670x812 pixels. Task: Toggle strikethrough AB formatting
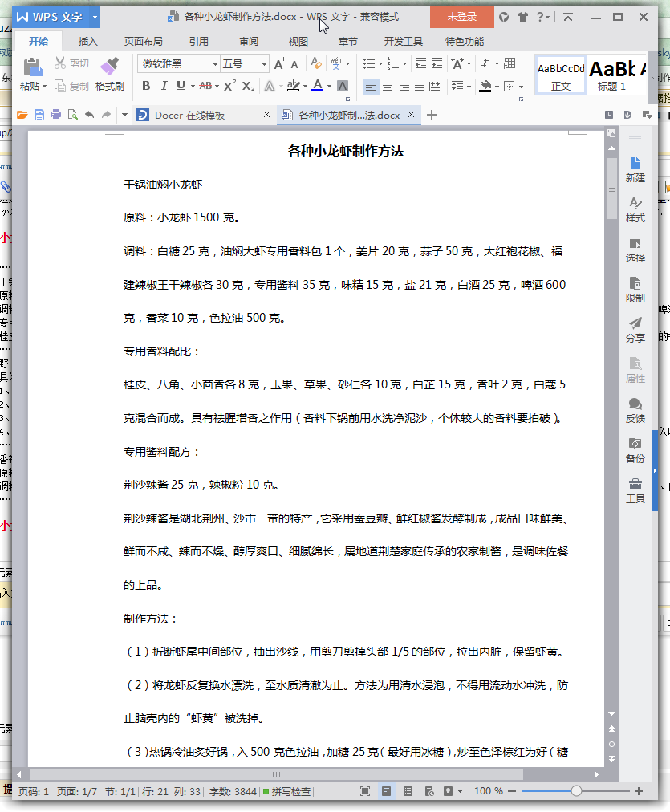[x=205, y=86]
